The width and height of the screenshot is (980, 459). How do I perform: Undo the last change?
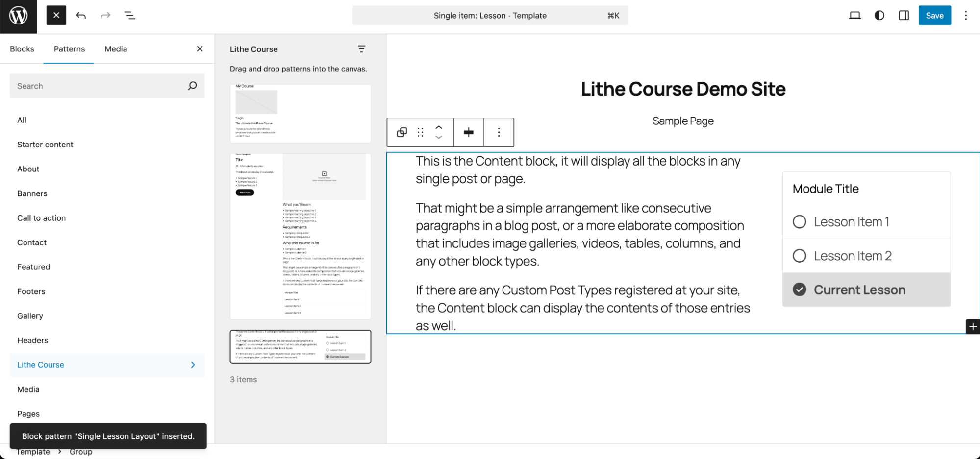point(81,15)
